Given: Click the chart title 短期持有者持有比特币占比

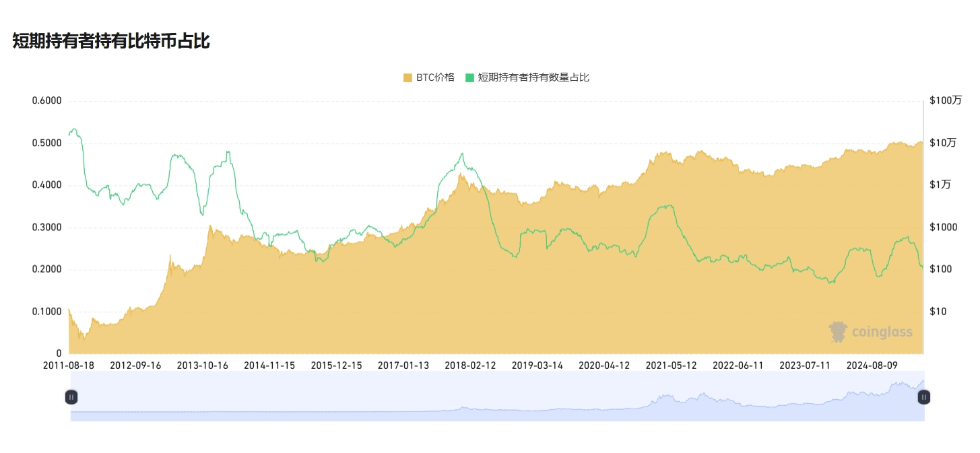Looking at the screenshot, I should (111, 41).
